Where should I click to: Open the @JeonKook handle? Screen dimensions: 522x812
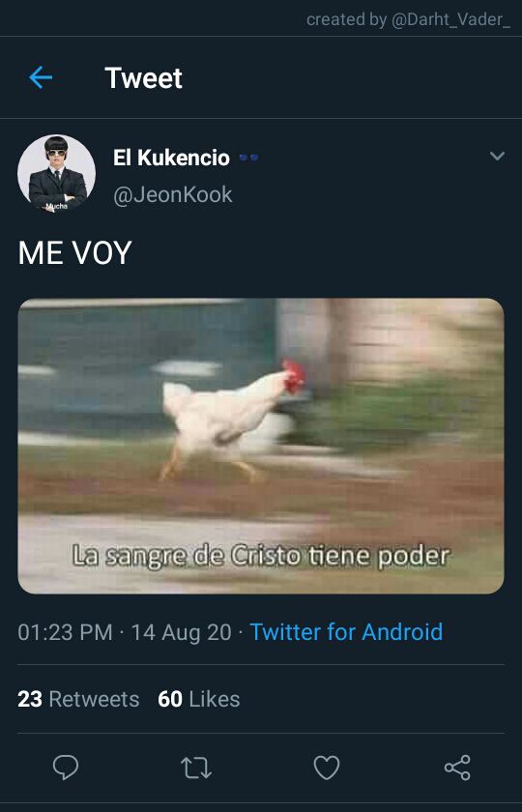[172, 194]
